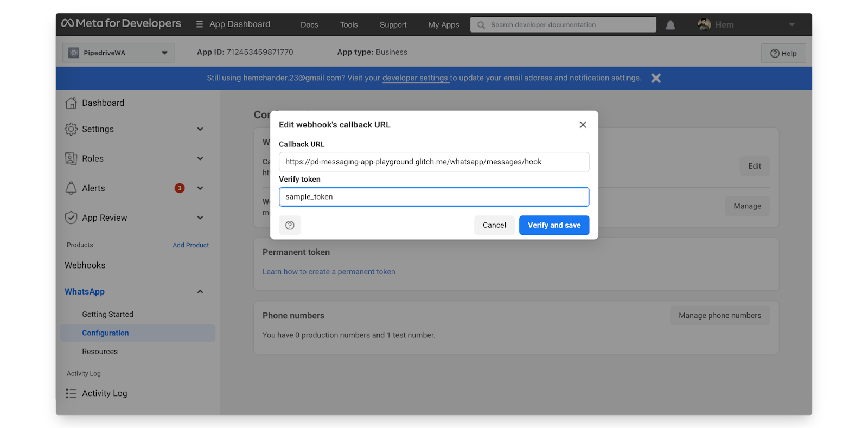868x428 pixels.
Task: Open the account dropdown arrow in header
Action: (792, 25)
